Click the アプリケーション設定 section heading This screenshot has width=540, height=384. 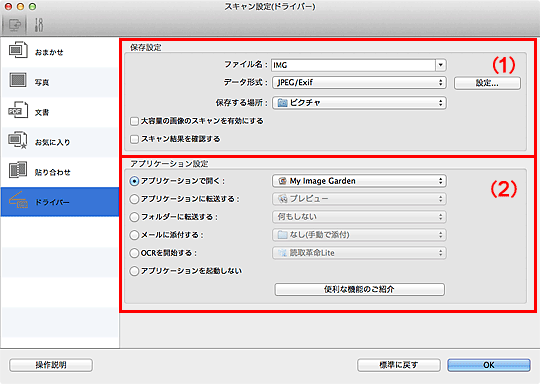[169, 164]
